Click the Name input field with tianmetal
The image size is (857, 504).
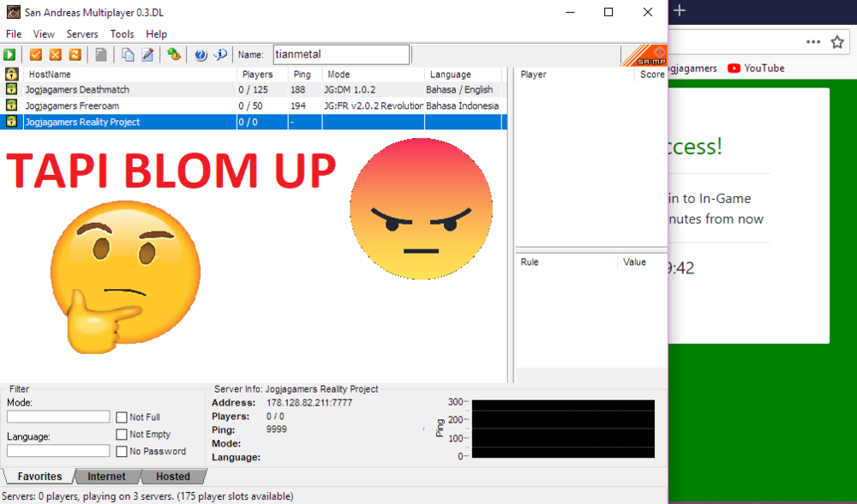(x=341, y=55)
